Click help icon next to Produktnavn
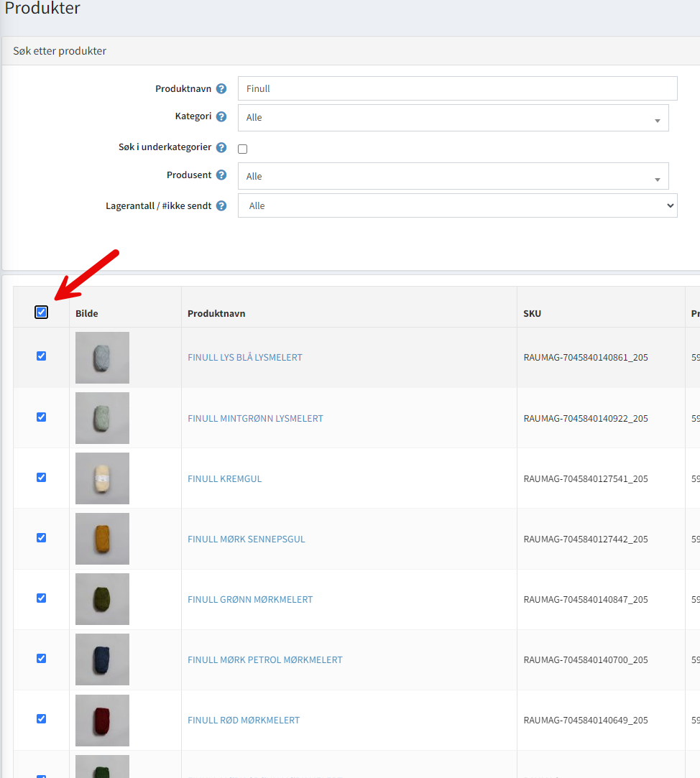 tap(221, 89)
